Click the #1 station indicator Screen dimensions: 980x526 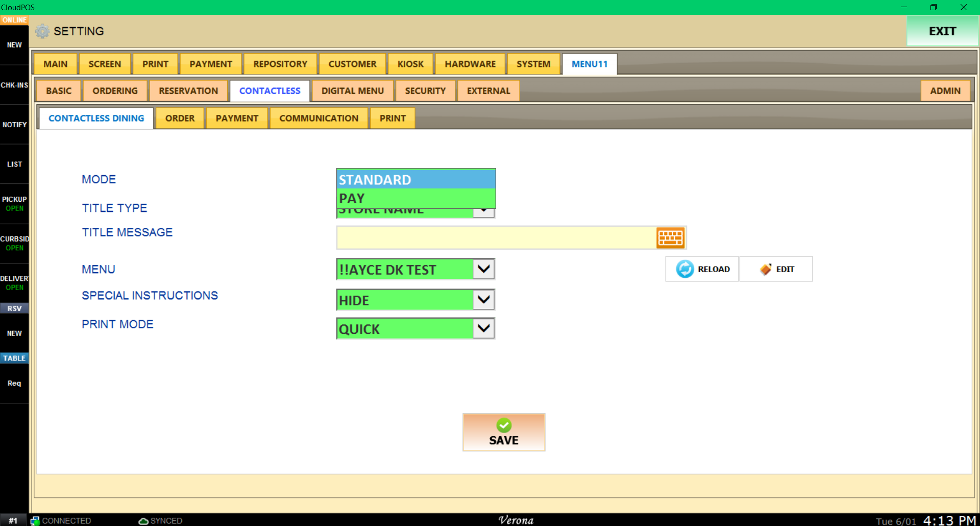tap(14, 520)
